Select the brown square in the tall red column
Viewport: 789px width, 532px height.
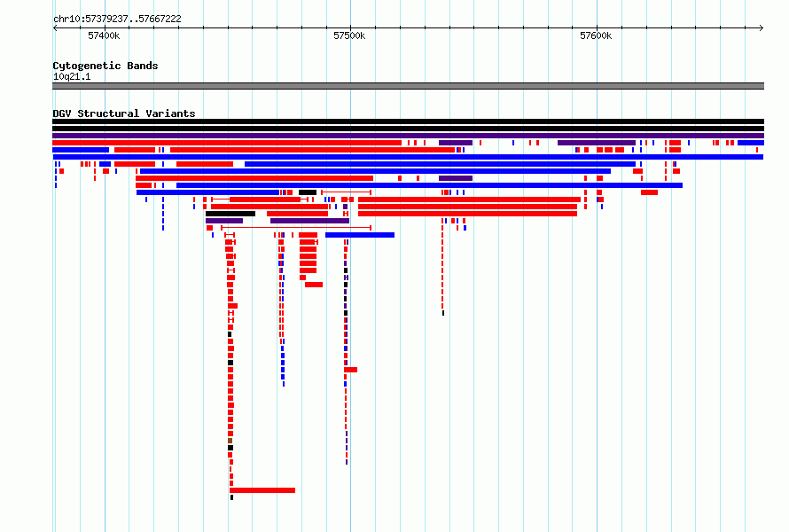[230, 441]
